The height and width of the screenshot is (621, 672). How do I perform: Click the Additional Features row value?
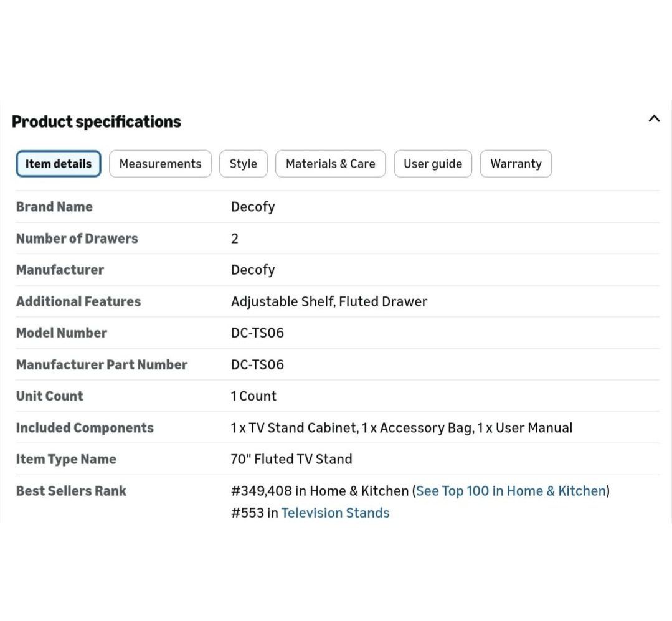coord(329,301)
